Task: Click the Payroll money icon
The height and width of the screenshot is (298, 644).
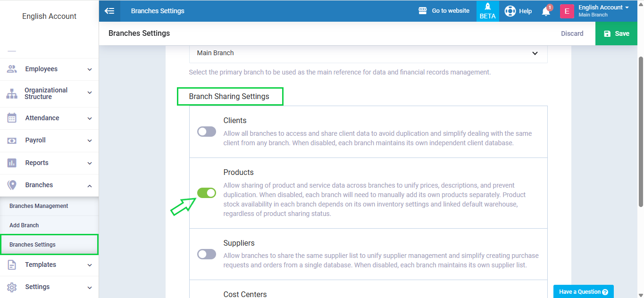Action: point(12,140)
